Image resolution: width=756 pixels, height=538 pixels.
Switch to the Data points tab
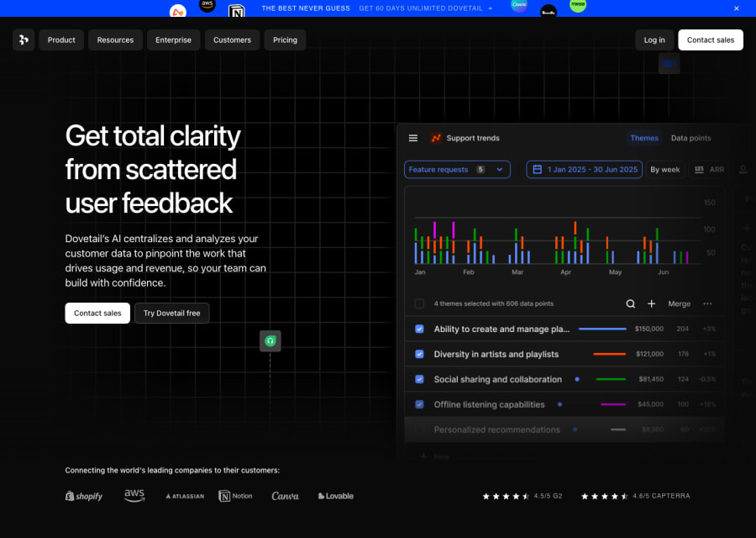pyautogui.click(x=690, y=138)
